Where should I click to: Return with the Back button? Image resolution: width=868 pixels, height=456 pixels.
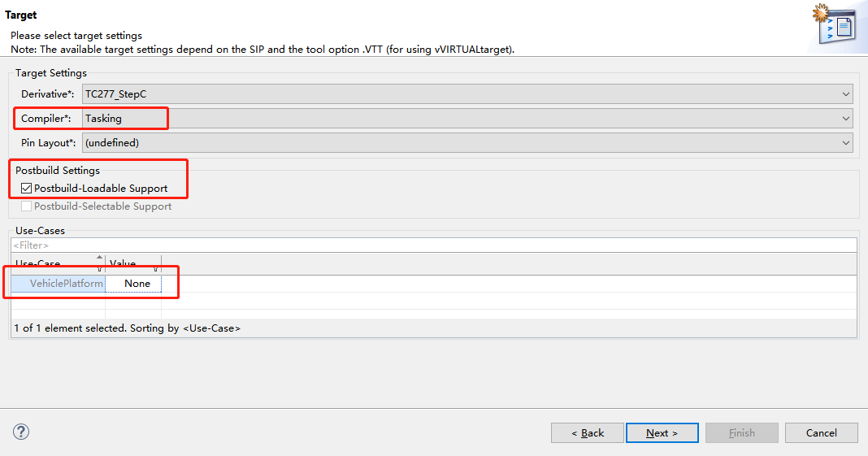coord(588,432)
